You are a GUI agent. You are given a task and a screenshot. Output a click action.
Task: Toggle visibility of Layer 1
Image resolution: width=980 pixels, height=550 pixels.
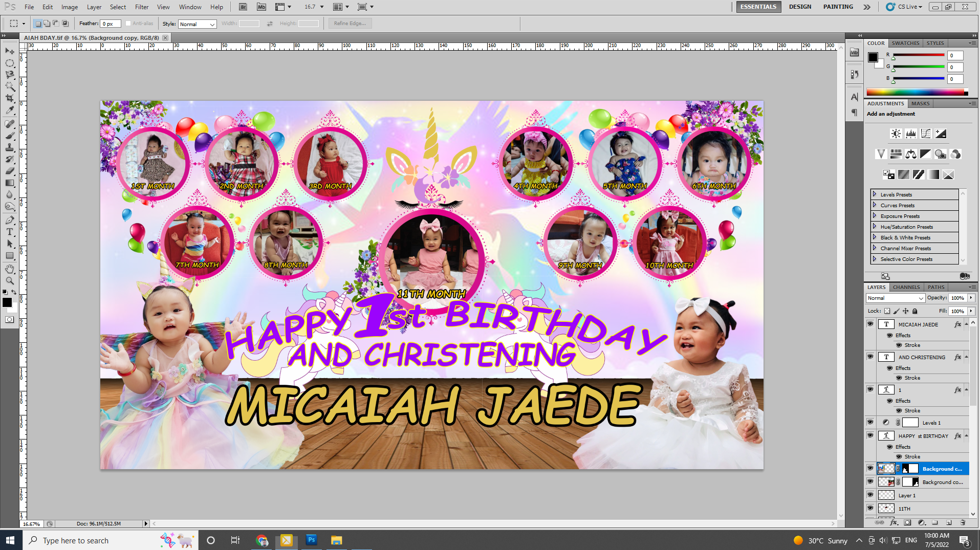point(870,495)
